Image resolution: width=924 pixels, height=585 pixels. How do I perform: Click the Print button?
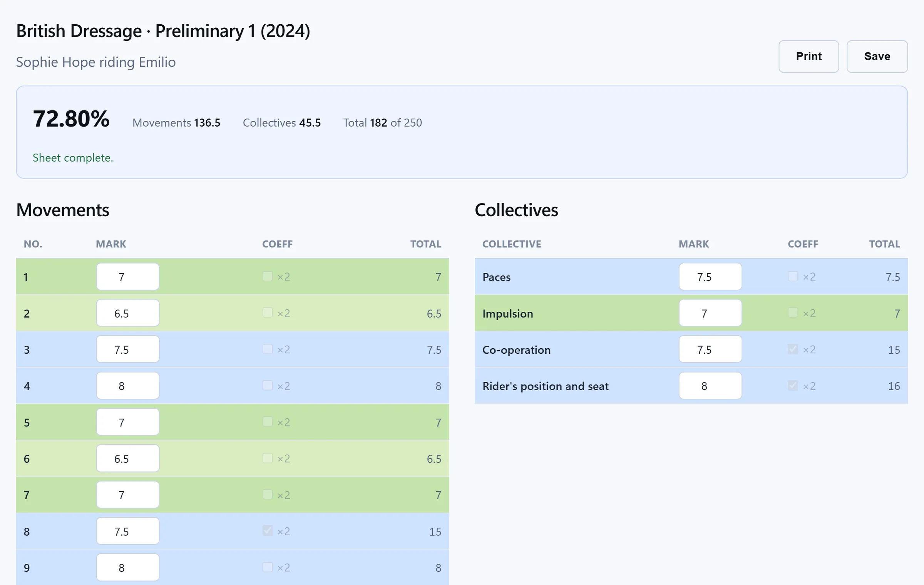pos(808,56)
